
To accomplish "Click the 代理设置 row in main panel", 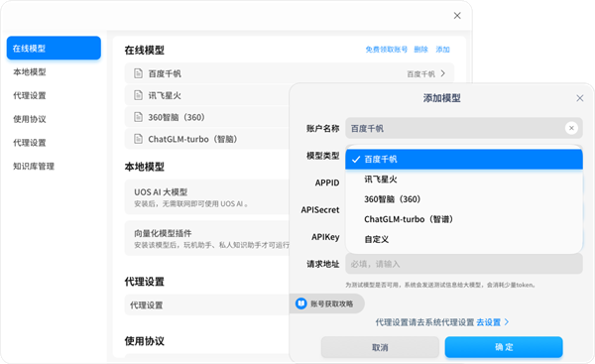I will tap(207, 305).
